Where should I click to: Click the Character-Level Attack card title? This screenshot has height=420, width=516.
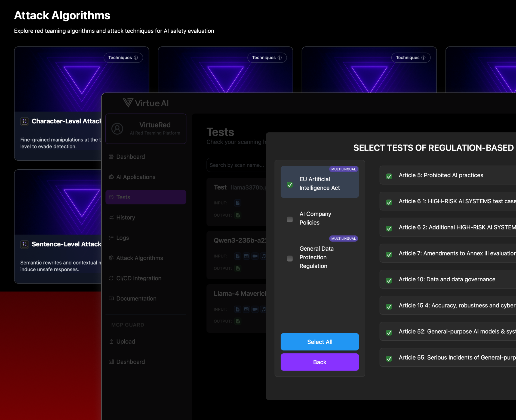pyautogui.click(x=66, y=121)
